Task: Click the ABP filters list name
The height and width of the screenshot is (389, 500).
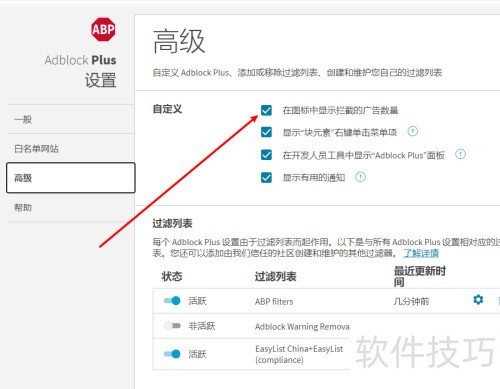Action: (274, 302)
